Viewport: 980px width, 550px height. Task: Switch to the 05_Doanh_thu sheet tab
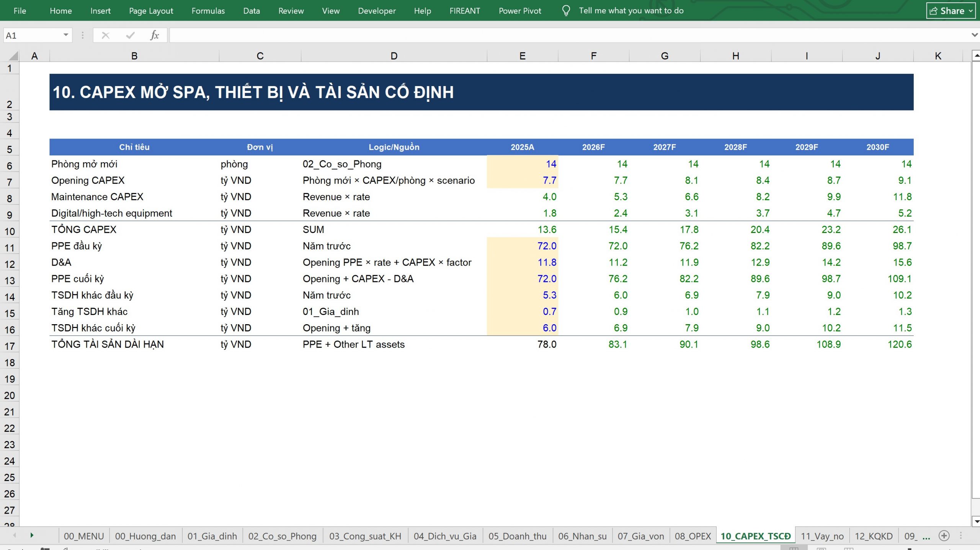pos(517,536)
